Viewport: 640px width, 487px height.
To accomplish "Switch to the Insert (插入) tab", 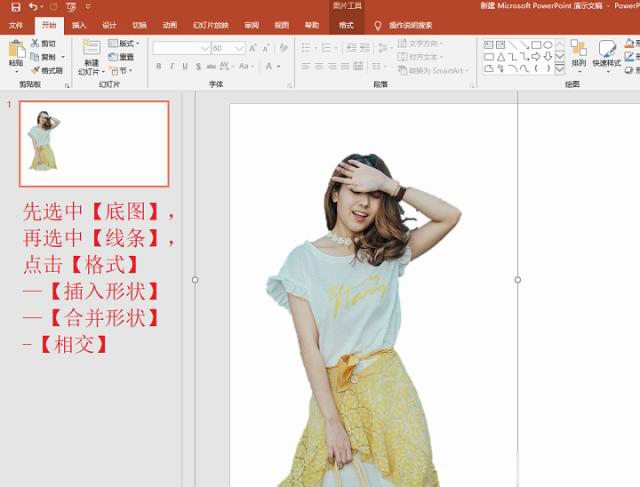I will pos(79,25).
